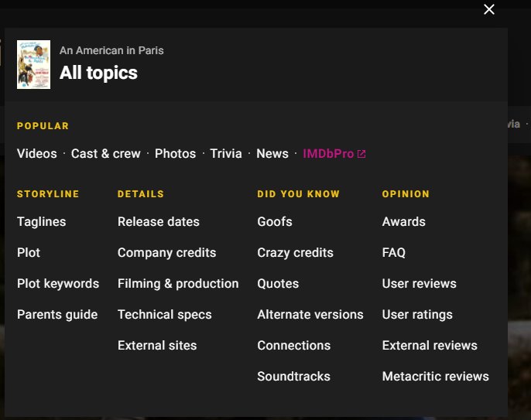
Task: Open Goofs under Did You Know
Action: 275,222
